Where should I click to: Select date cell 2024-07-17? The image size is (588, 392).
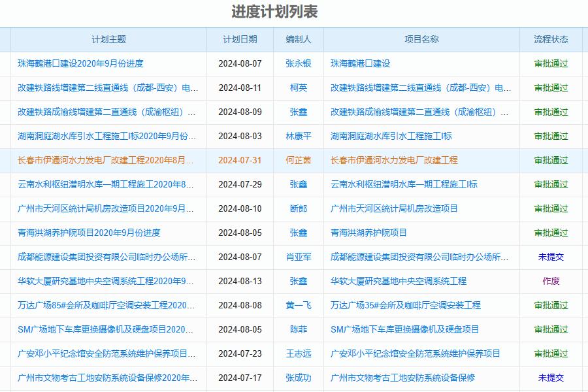click(x=240, y=378)
